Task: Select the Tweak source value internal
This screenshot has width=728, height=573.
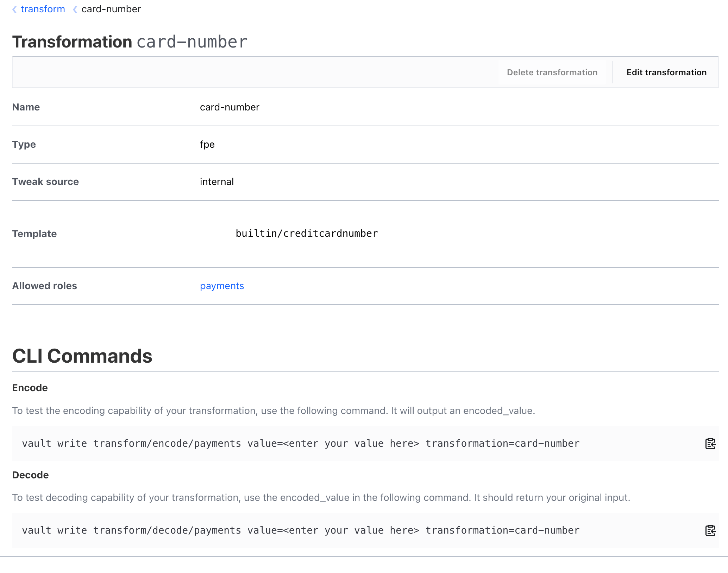Action: point(216,182)
